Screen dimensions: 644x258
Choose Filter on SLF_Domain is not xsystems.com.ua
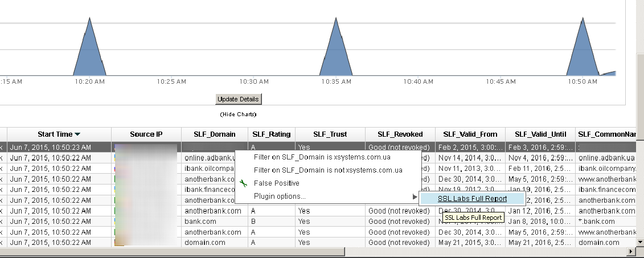(x=328, y=170)
